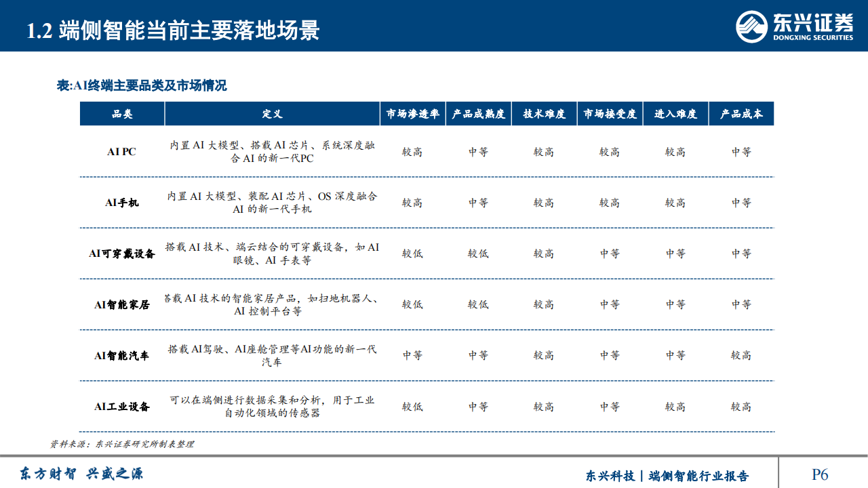Screen dimensions: 868x488
Task: Click the '产品成熟度' column header
Action: [478, 114]
